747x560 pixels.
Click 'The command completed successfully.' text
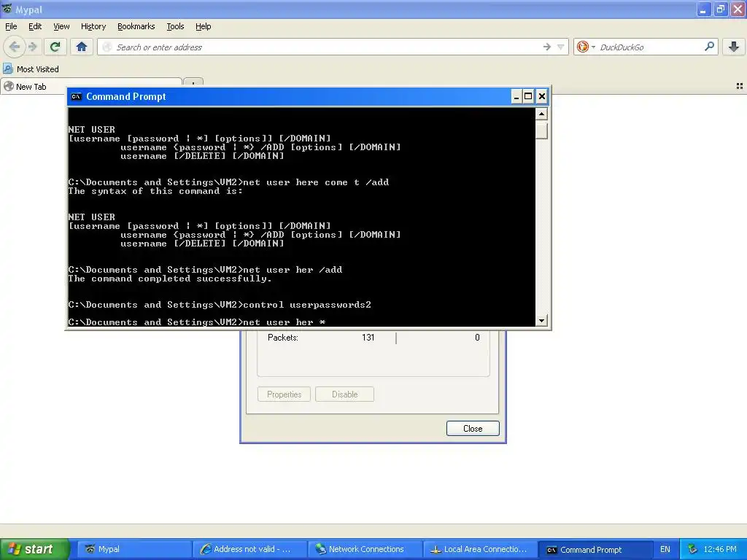point(170,279)
